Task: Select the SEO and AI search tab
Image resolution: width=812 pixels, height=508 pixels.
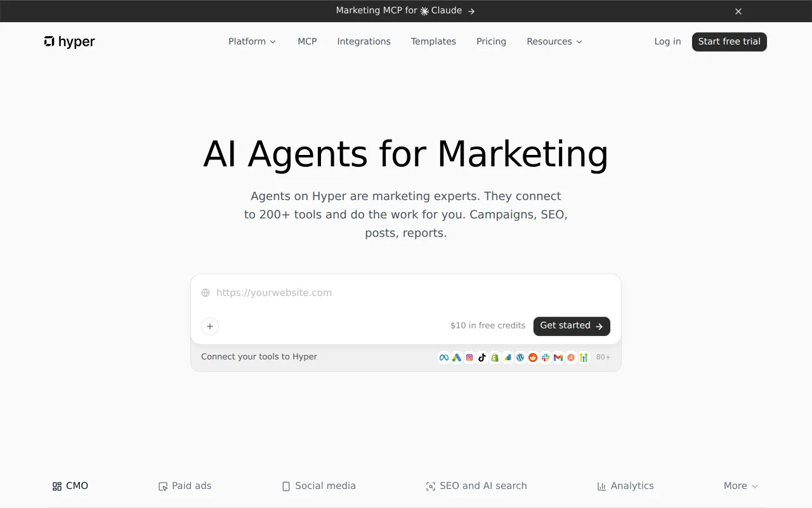Action: 476,486
